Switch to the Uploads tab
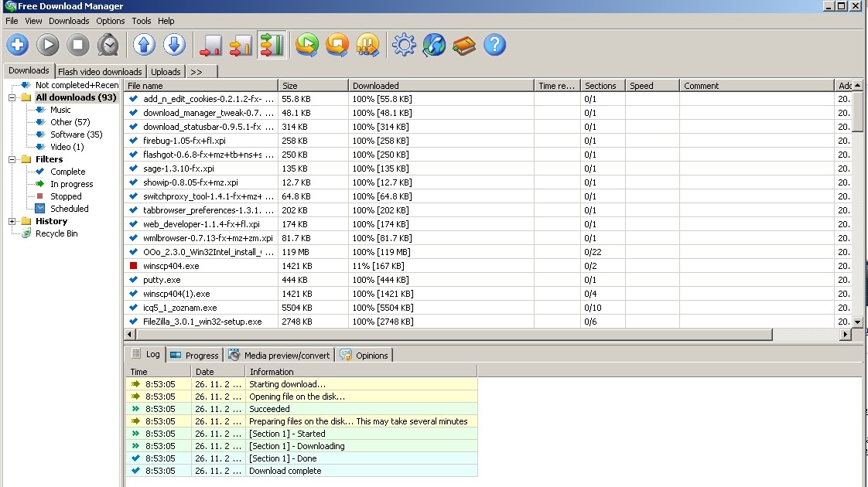The image size is (868, 487). click(x=166, y=72)
